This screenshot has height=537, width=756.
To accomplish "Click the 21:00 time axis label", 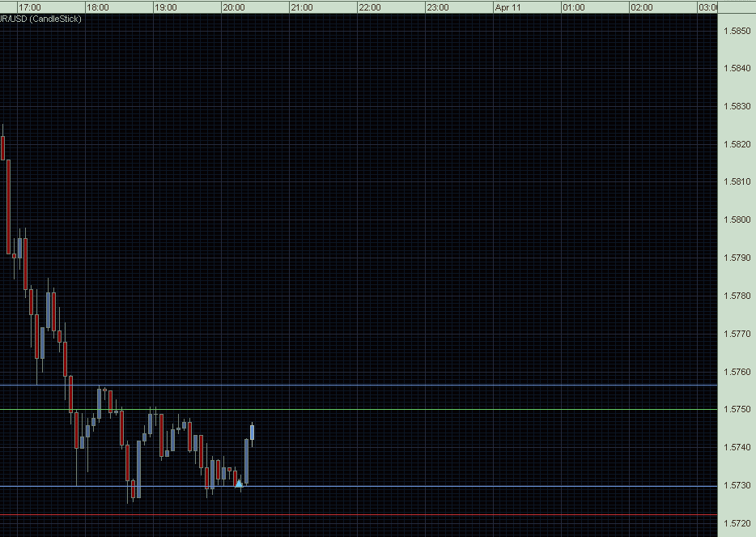I will pyautogui.click(x=302, y=8).
